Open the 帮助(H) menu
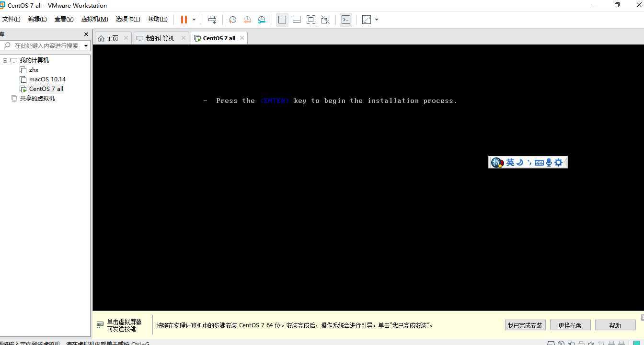This screenshot has height=345, width=644. click(158, 19)
